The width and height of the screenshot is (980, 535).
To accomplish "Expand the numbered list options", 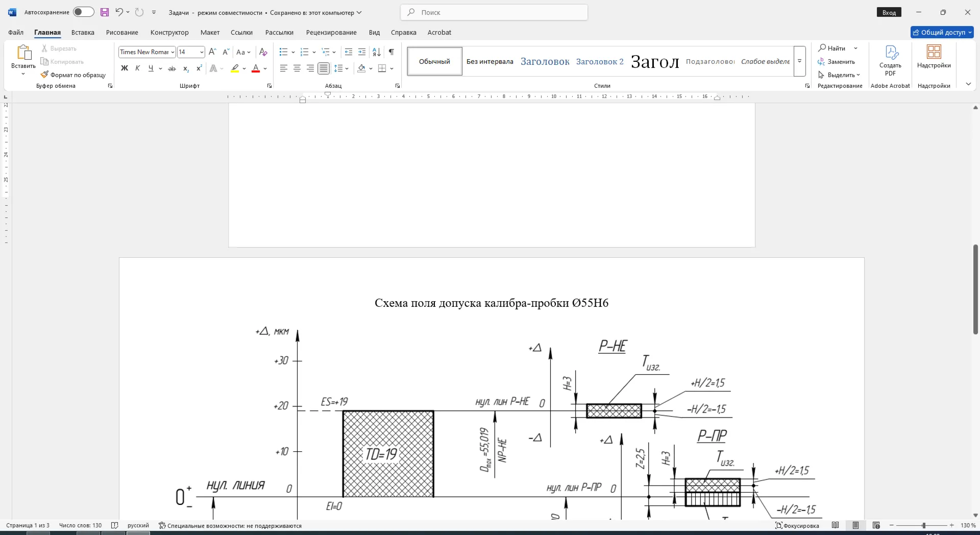I will (x=314, y=52).
